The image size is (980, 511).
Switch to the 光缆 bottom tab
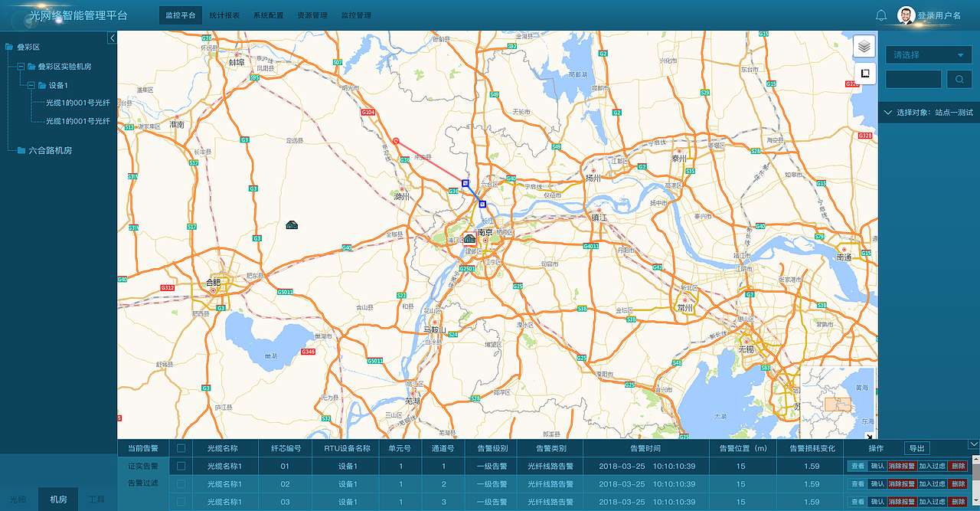click(x=19, y=500)
